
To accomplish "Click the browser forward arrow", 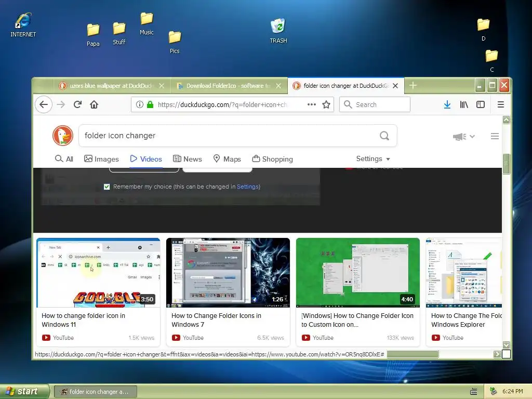I will pyautogui.click(x=61, y=104).
